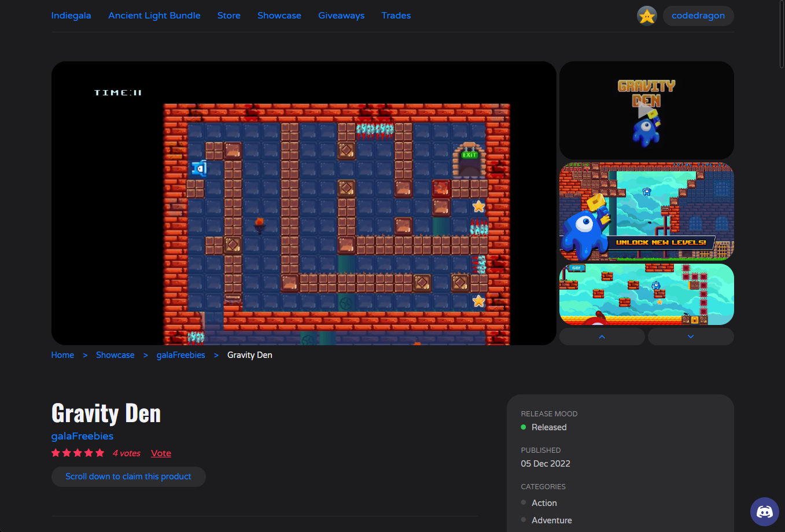
Task: Open the Giveaways section
Action: pos(341,16)
